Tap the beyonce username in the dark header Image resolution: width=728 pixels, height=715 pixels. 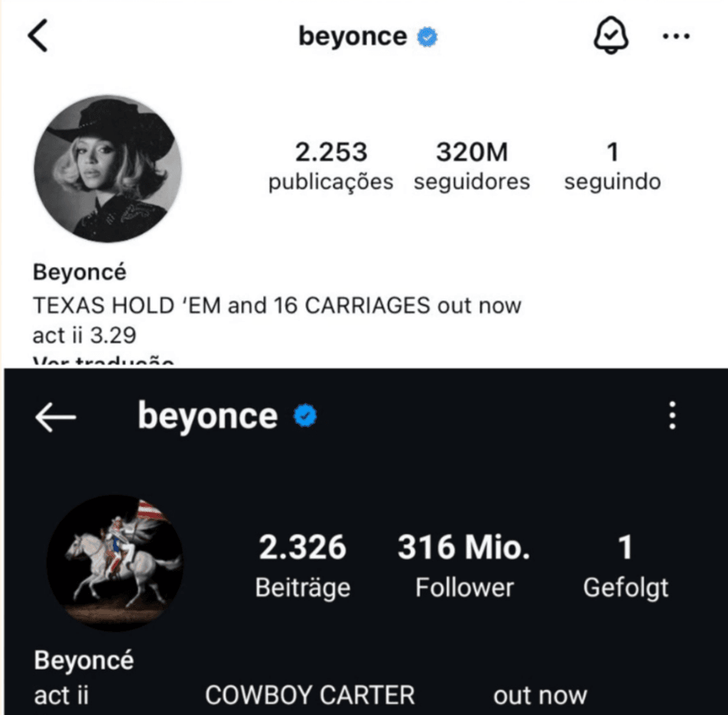click(x=207, y=417)
